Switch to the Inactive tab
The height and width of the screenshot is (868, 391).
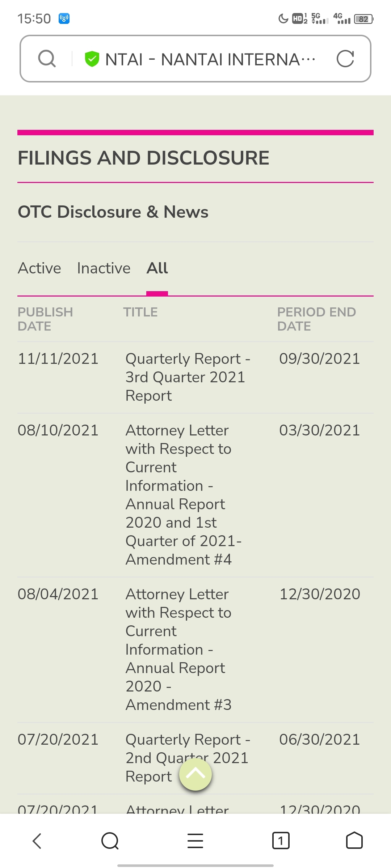[x=104, y=268]
